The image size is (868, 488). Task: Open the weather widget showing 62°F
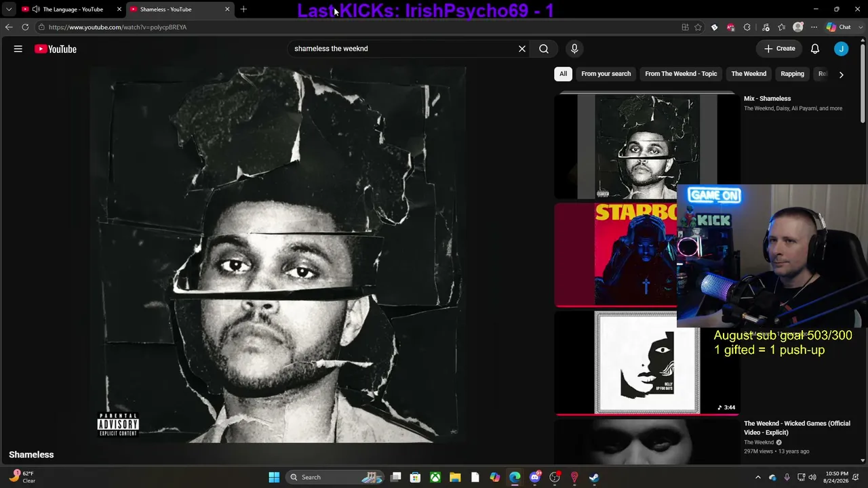(x=22, y=477)
